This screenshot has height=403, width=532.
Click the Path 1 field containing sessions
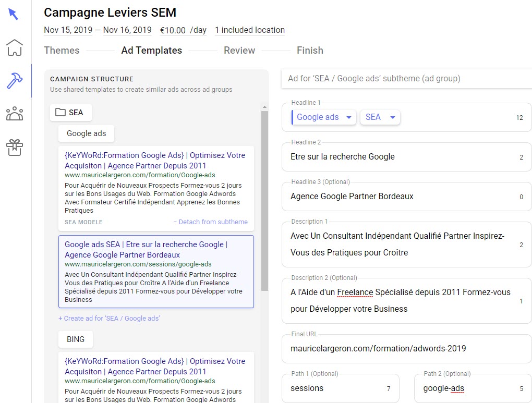pyautogui.click(x=340, y=388)
